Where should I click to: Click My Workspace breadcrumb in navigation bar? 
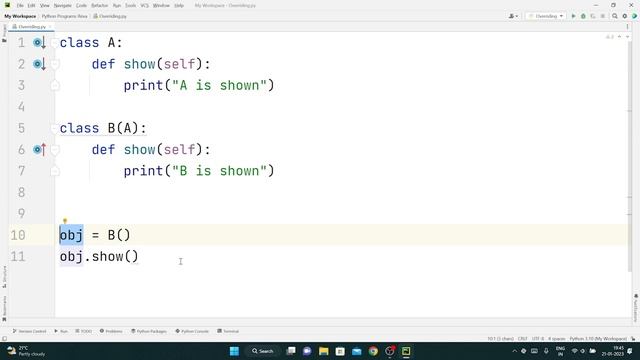coord(20,16)
